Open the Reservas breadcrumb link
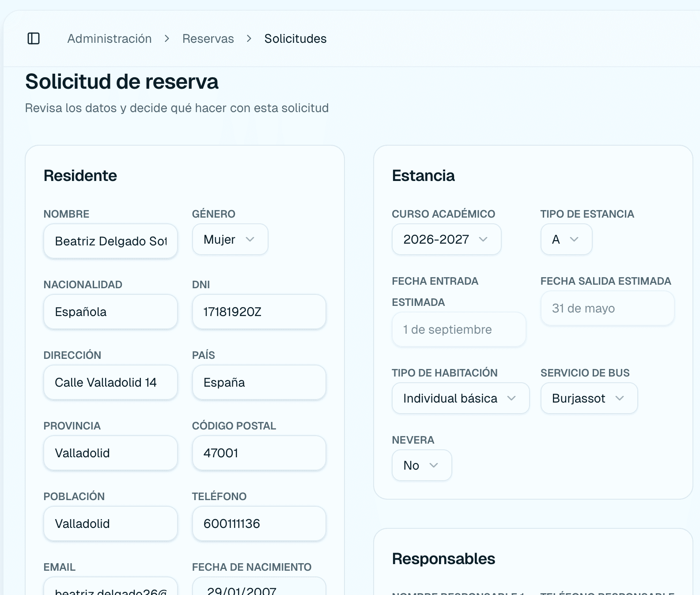 [x=208, y=39]
